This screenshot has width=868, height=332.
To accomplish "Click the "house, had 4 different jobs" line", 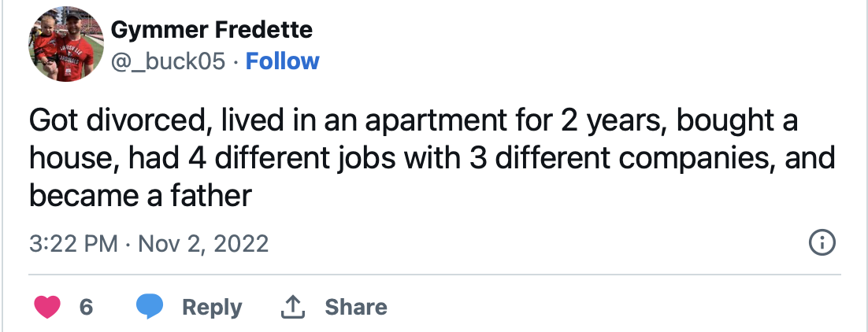I will click(432, 157).
